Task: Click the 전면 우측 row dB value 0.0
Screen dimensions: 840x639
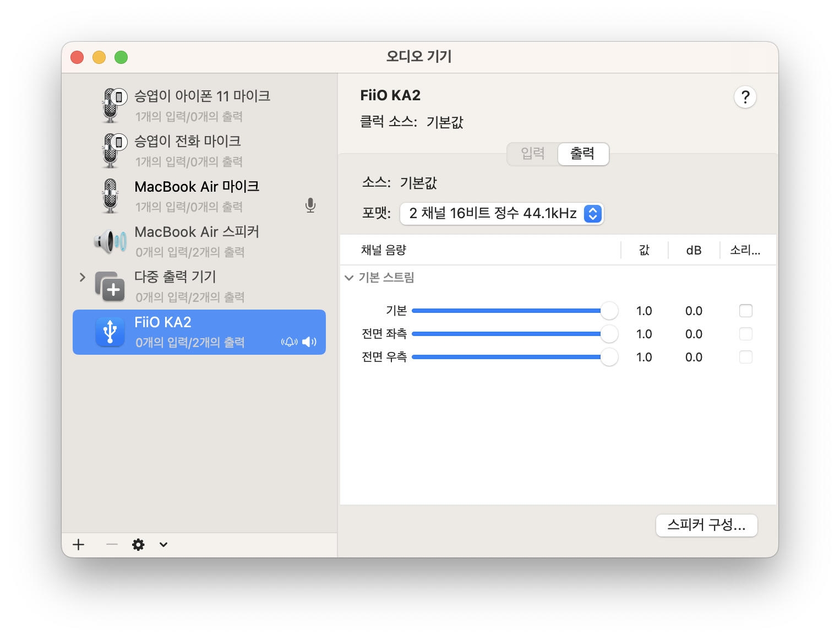Action: 694,358
